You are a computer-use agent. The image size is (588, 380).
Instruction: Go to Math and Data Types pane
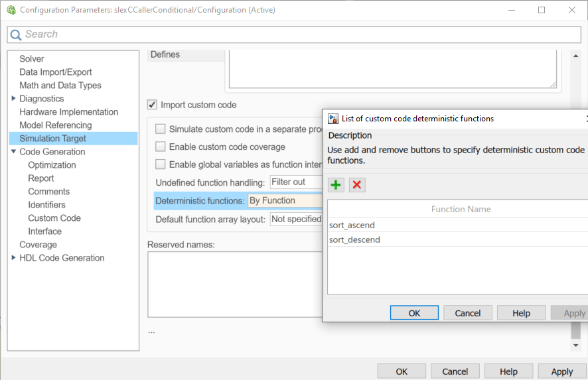(x=60, y=86)
